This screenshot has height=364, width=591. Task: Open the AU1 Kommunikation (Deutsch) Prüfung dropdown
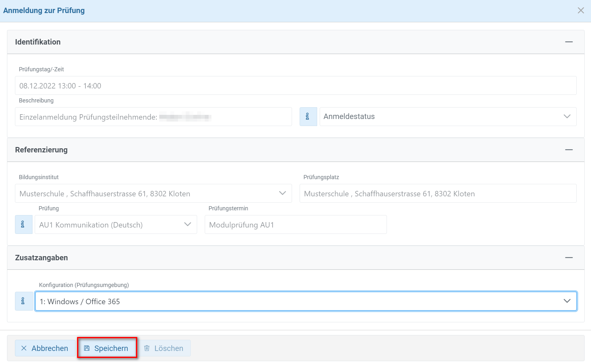coord(116,224)
